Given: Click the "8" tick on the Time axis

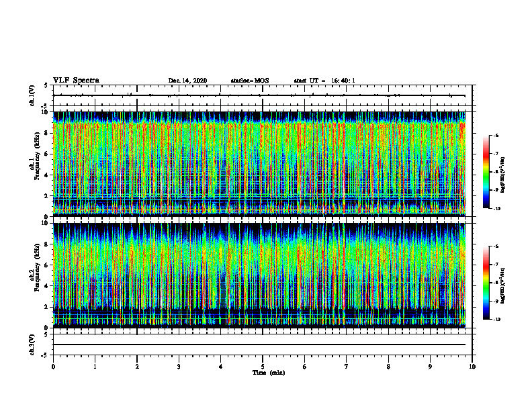Looking at the screenshot, I should (388, 367).
